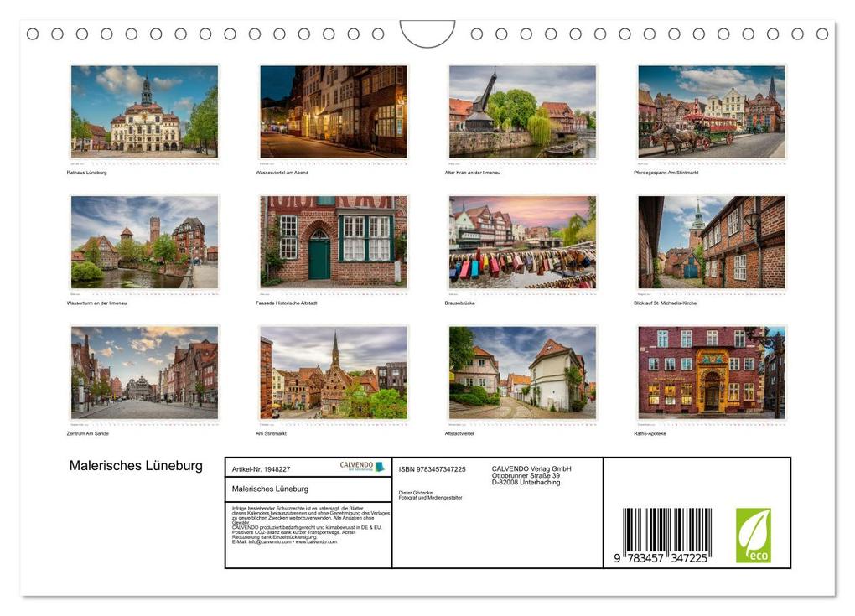Click the Rathaus Lüneburg thumbnail photo

click(x=144, y=111)
